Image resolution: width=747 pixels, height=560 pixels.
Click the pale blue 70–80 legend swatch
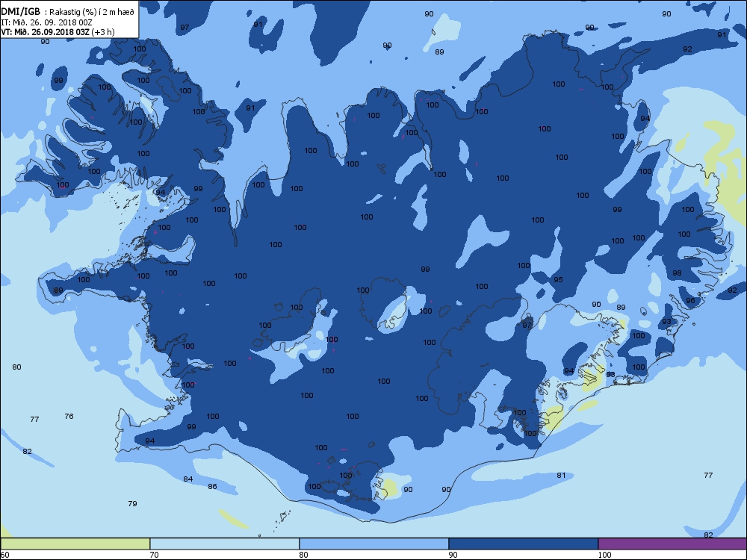tap(224, 544)
